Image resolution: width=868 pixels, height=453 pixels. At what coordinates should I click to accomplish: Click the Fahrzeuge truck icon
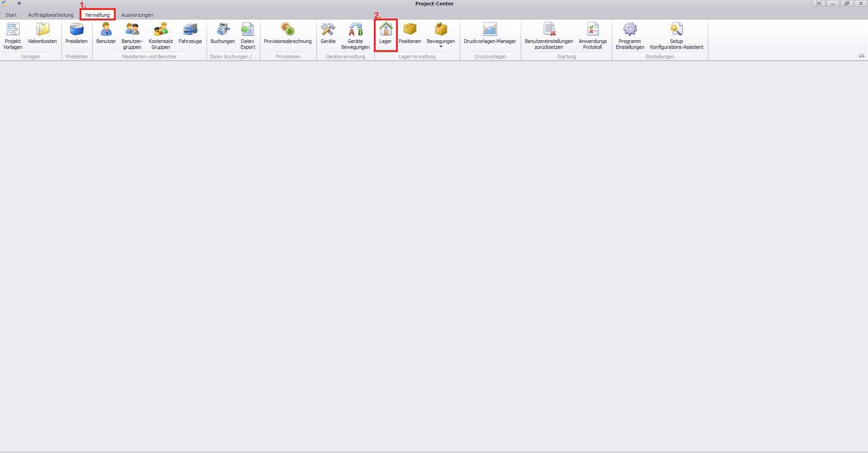coord(190,30)
